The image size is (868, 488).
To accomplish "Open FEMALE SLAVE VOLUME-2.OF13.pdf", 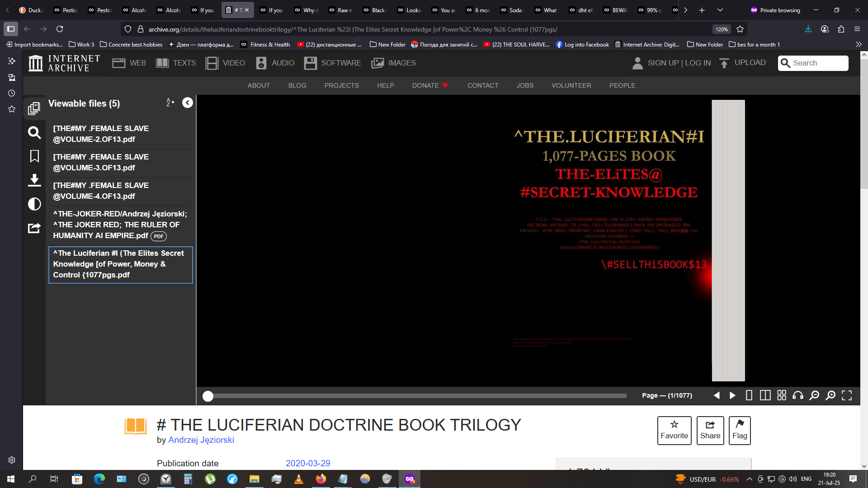I will pyautogui.click(x=120, y=134).
